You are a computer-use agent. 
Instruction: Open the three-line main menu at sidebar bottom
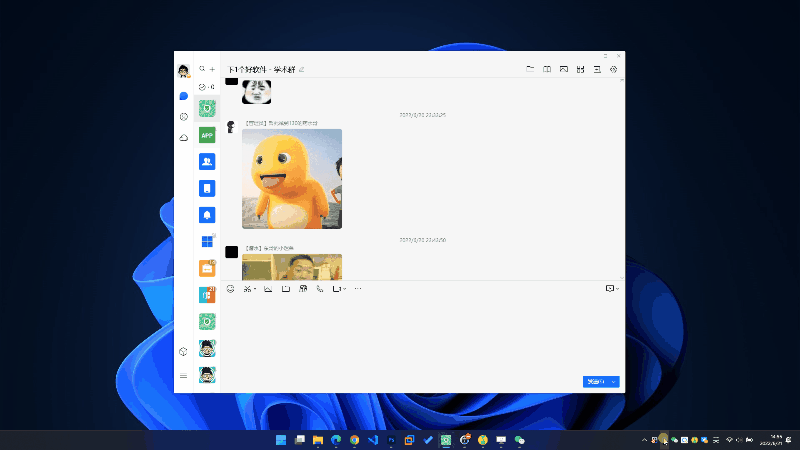[183, 376]
